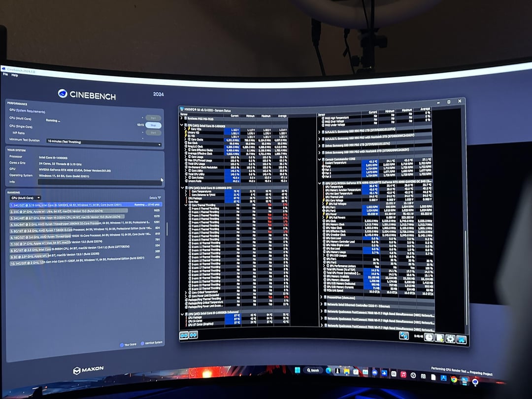Expand S.M.A.R.T. Samsung SSD 990 PRO 1TB section
Viewport: 532px width, 399px height.
point(319,132)
